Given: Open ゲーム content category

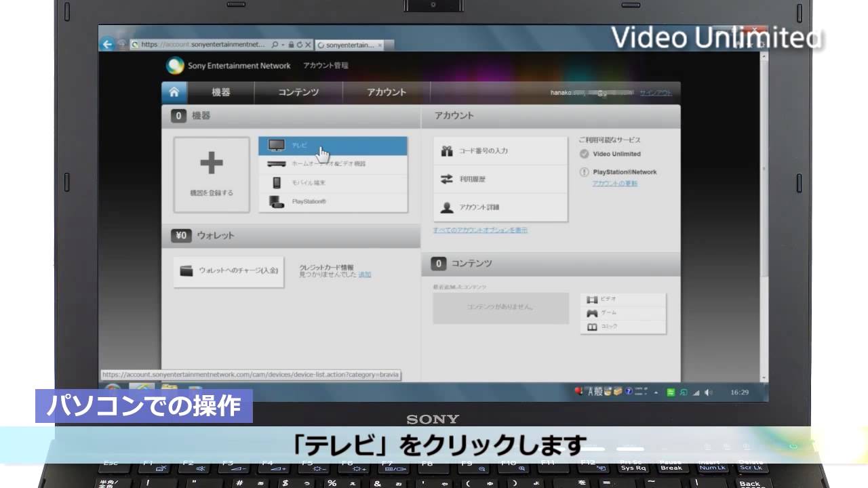Looking at the screenshot, I should click(624, 313).
